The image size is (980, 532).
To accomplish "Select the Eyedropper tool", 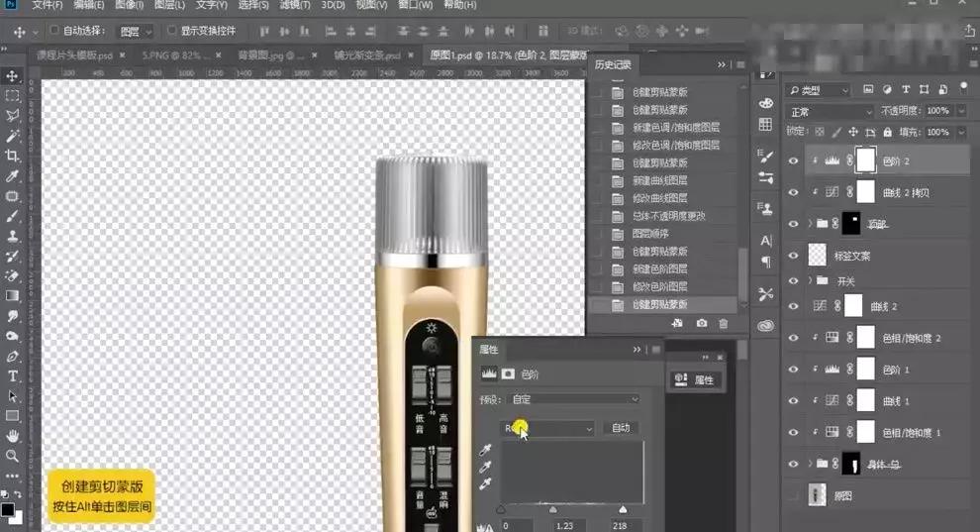I will click(x=13, y=176).
